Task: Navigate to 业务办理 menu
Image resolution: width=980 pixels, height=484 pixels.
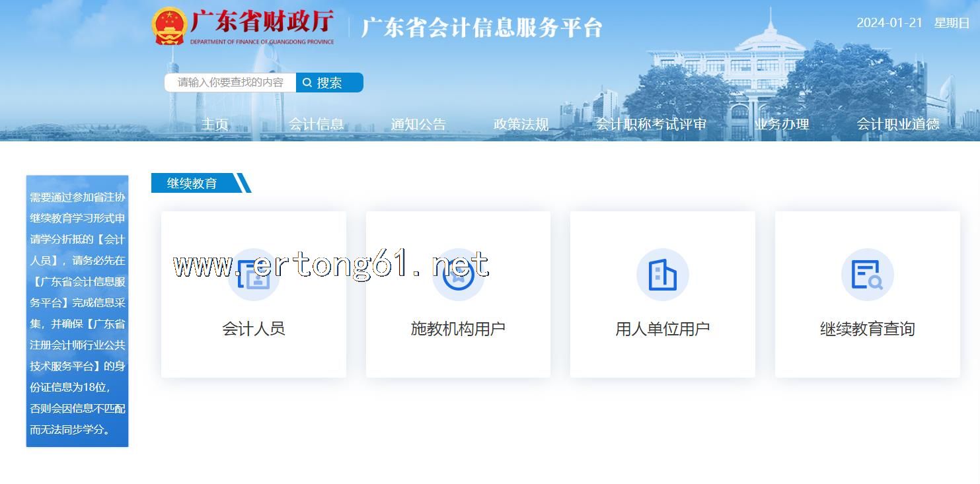Action: (782, 124)
